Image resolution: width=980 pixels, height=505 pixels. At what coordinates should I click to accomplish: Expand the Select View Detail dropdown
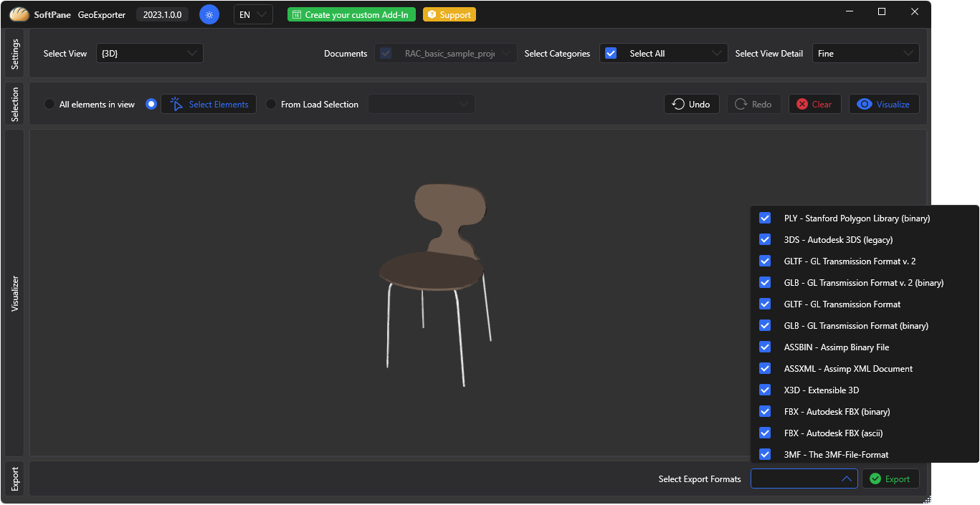tap(865, 54)
